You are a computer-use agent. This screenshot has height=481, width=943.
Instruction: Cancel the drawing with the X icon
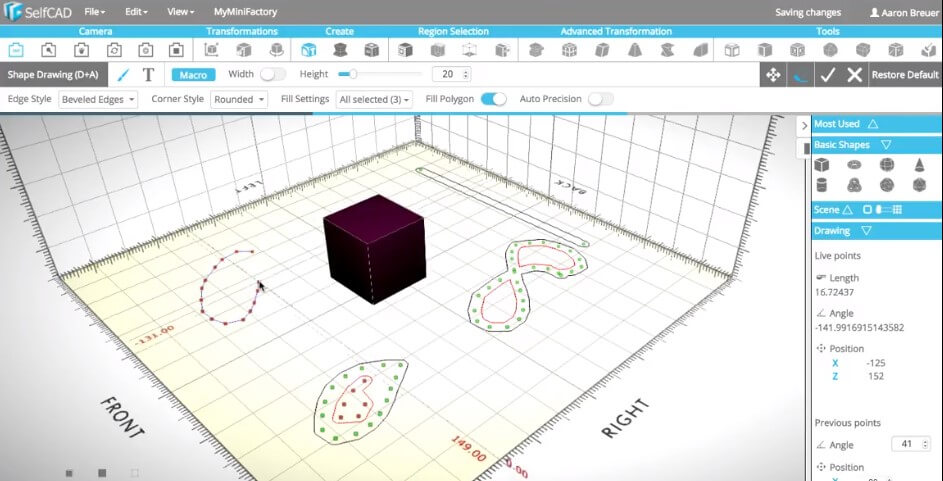tap(854, 75)
